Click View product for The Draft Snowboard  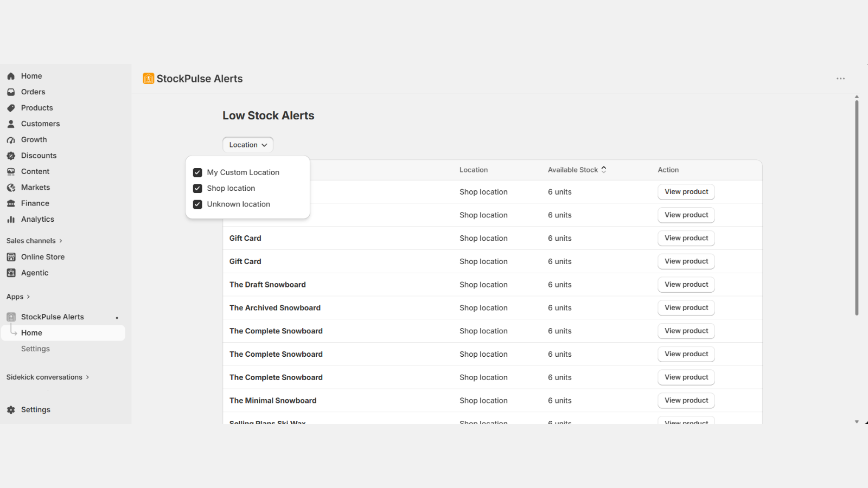click(x=686, y=285)
